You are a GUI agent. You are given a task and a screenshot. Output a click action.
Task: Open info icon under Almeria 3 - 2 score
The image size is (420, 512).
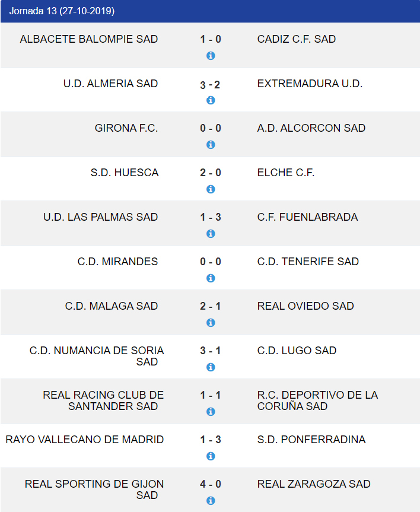click(210, 100)
